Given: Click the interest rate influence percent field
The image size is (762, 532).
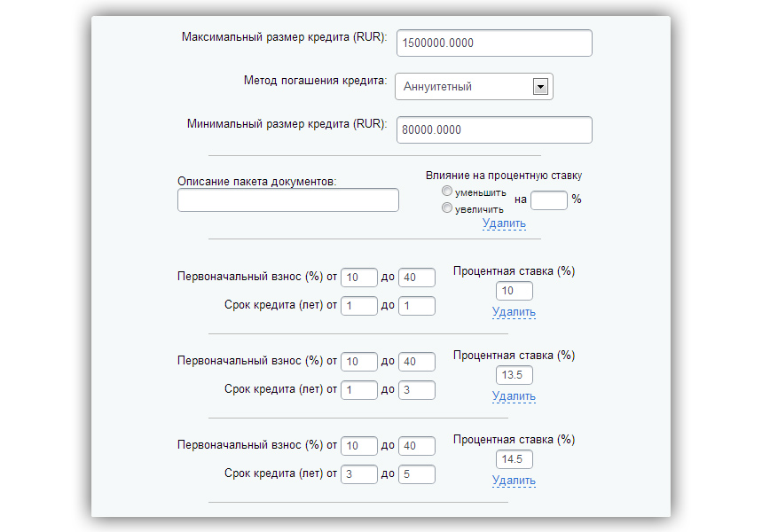Looking at the screenshot, I should (549, 200).
